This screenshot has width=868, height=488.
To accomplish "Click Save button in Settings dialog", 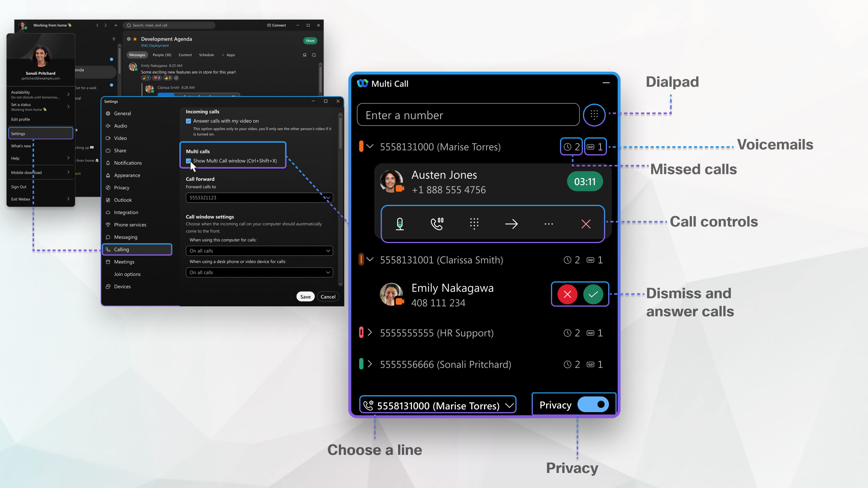I will pyautogui.click(x=305, y=296).
